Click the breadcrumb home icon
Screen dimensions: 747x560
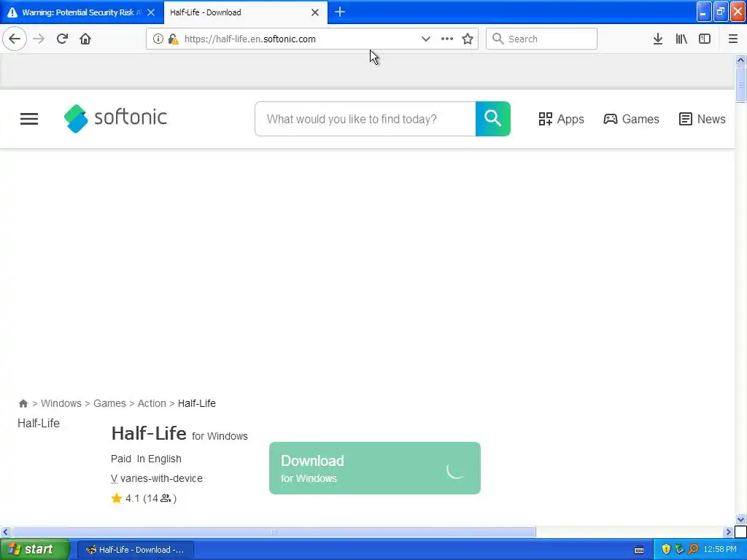coord(23,404)
